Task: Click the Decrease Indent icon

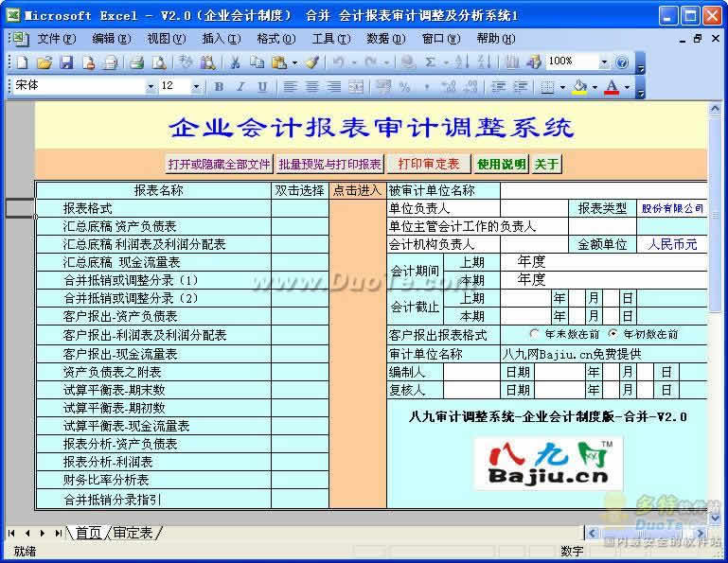Action: coord(498,86)
